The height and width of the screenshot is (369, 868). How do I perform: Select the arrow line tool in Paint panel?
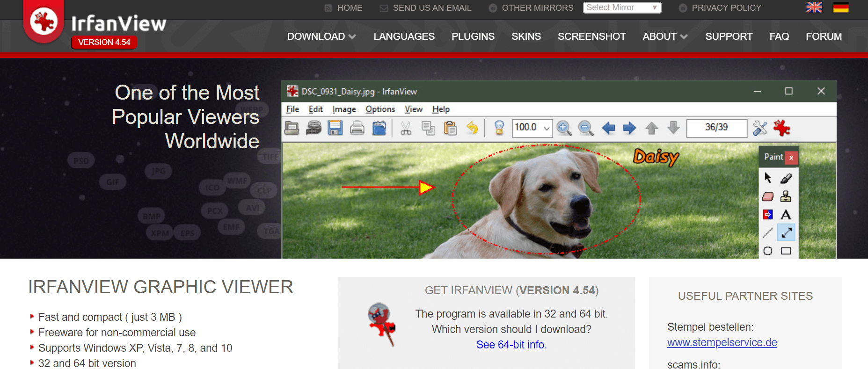(786, 232)
